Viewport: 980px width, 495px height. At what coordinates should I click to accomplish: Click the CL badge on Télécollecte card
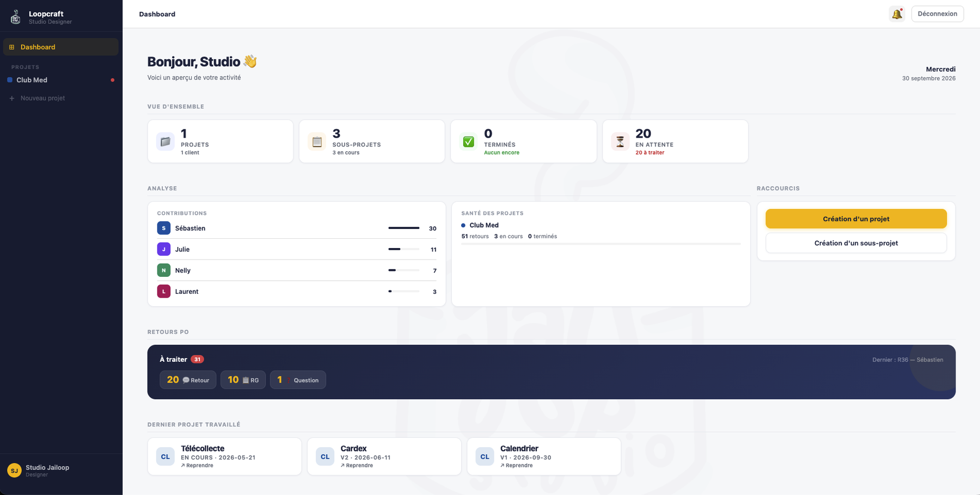[166, 456]
